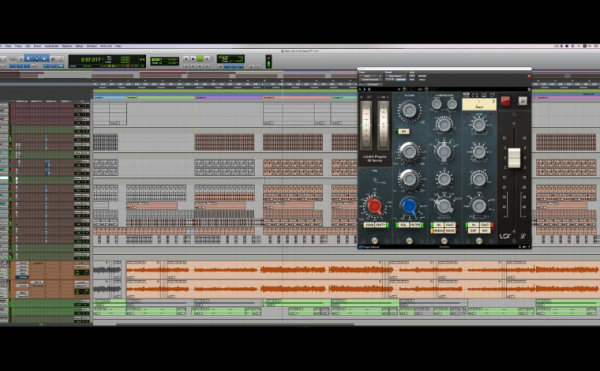Open the Setup menu

tap(79, 46)
